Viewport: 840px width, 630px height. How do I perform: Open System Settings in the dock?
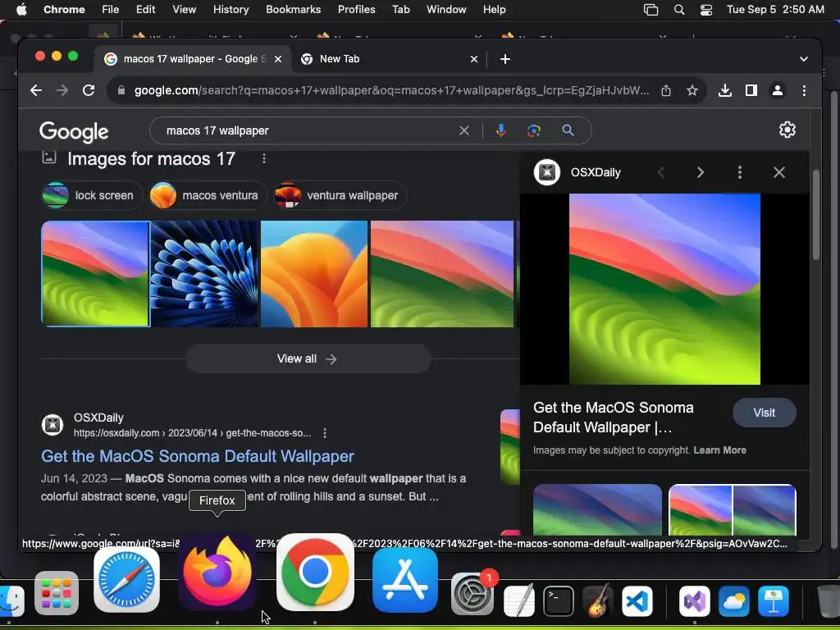point(472,594)
